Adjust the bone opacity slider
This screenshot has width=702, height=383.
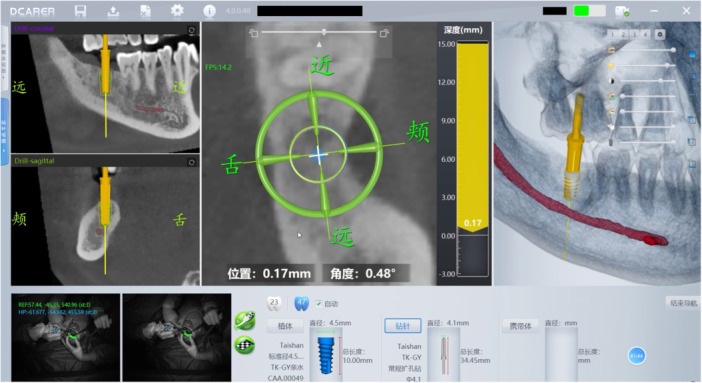click(647, 50)
